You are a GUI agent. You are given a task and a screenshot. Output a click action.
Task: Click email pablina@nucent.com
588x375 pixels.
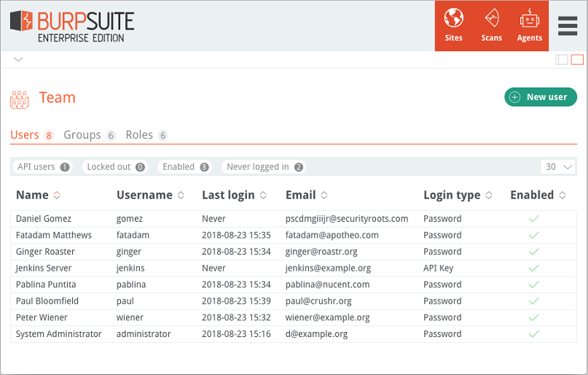(327, 285)
